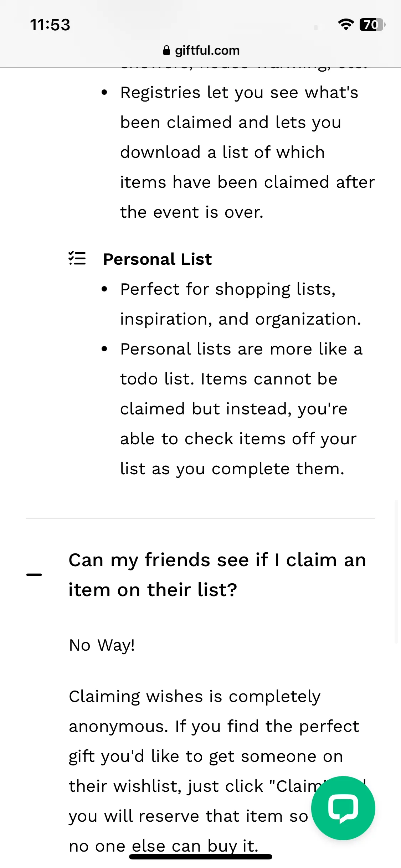Open the green live chat bubble
The width and height of the screenshot is (401, 868).
click(343, 808)
